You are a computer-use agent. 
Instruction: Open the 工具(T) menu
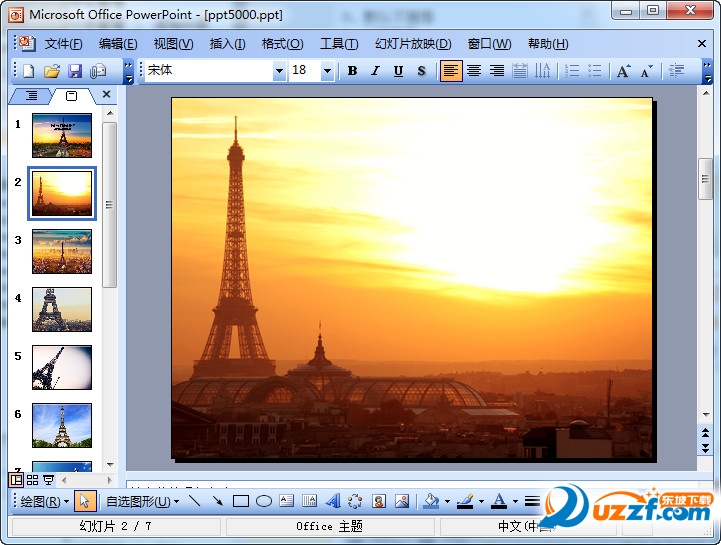pyautogui.click(x=339, y=44)
